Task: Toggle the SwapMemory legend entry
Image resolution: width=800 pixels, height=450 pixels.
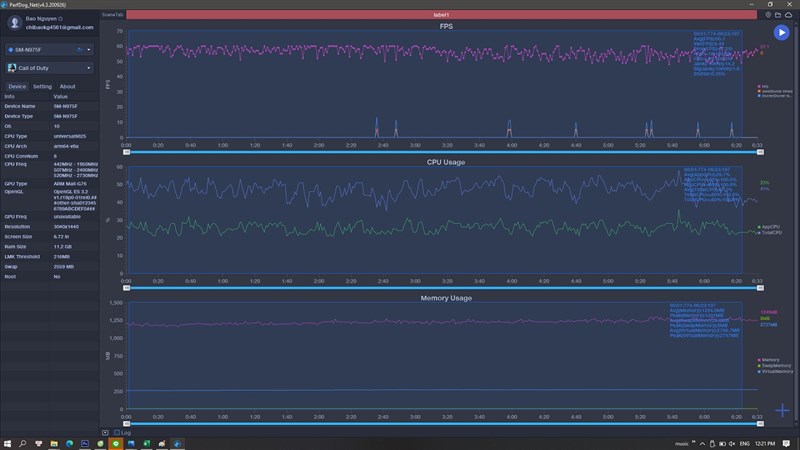Action: click(774, 366)
